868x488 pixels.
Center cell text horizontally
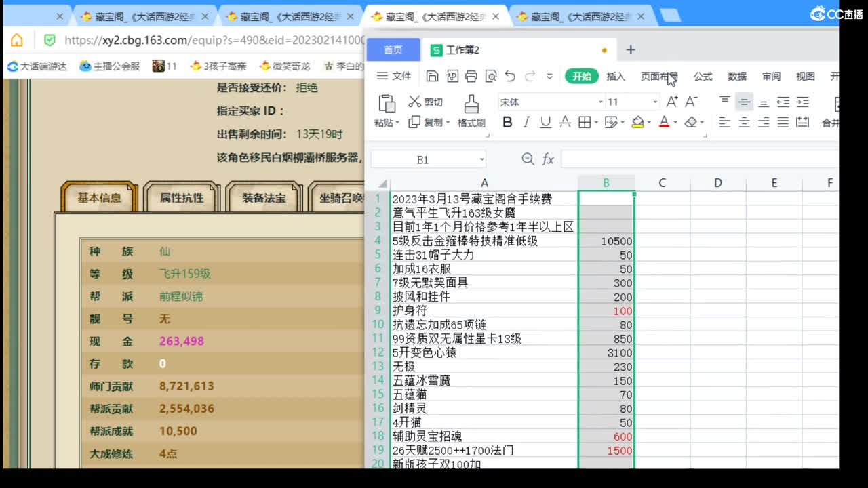point(744,123)
